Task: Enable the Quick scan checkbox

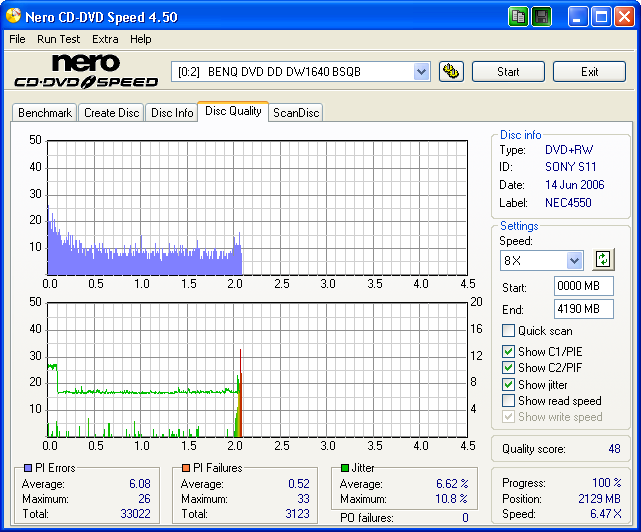Action: click(x=509, y=331)
